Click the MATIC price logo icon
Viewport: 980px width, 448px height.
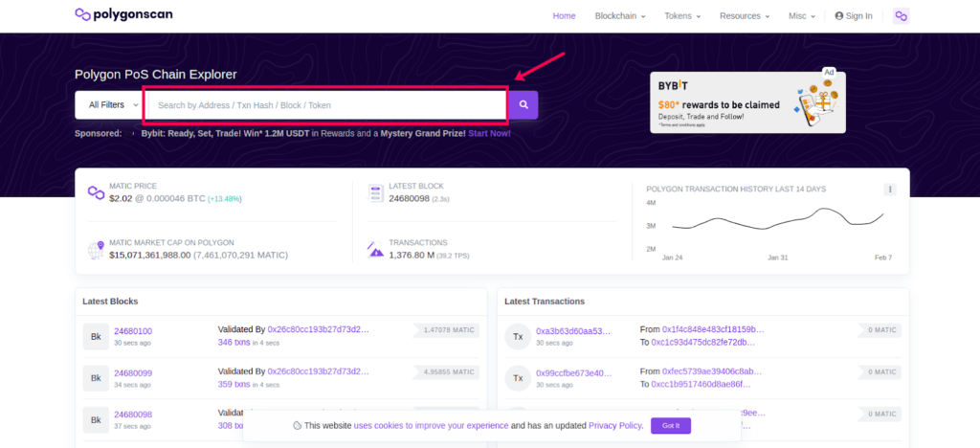[x=96, y=192]
